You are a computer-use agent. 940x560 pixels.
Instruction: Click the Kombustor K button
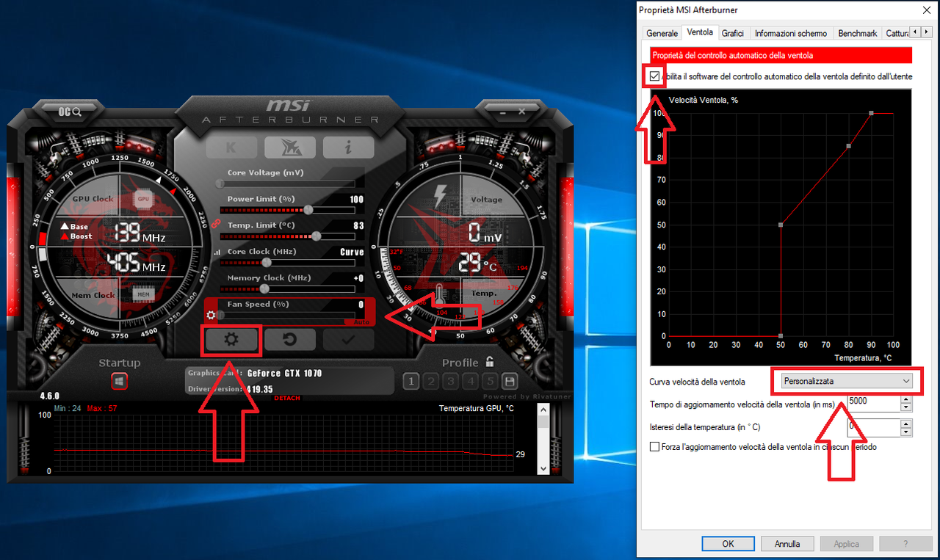(231, 148)
